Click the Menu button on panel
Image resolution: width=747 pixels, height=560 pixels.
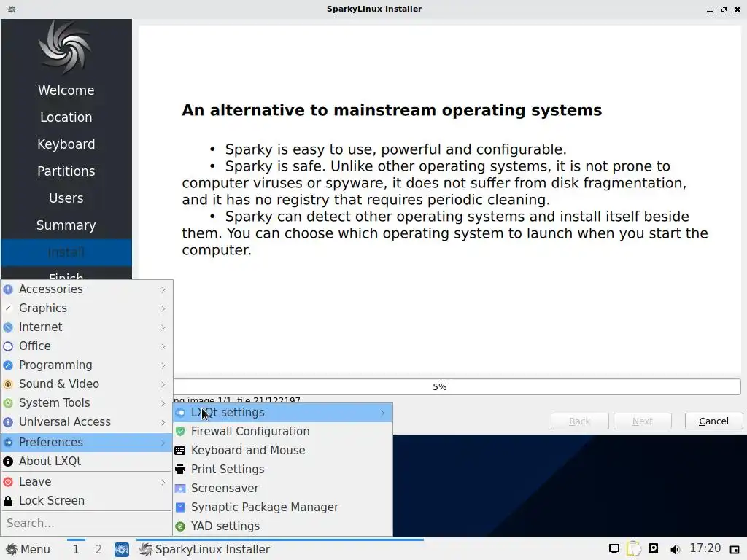pyautogui.click(x=28, y=550)
